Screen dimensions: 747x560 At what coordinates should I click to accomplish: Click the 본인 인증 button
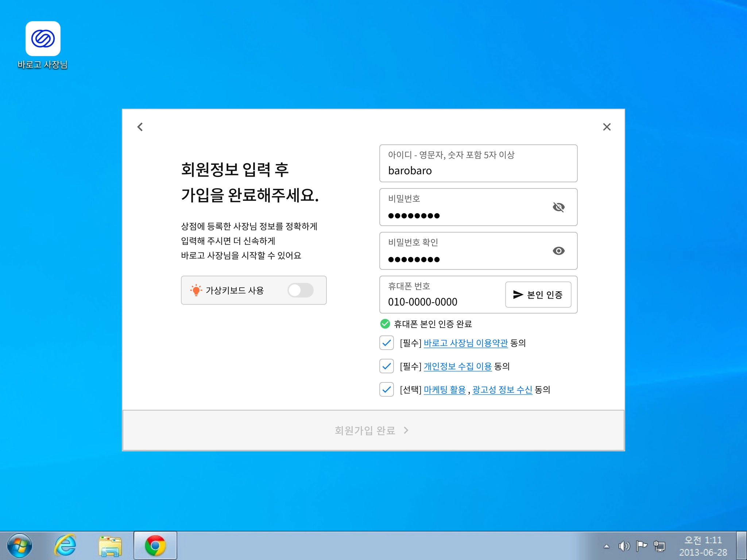coord(538,295)
